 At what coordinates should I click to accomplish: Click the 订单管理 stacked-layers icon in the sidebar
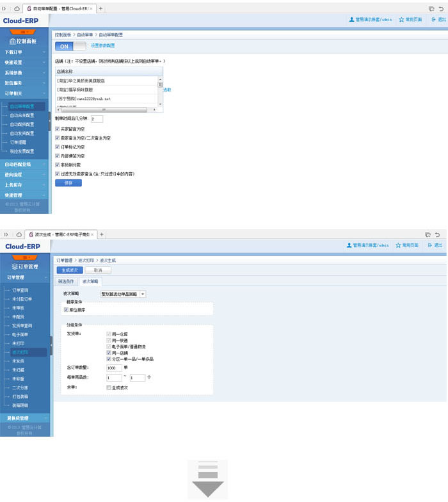(x=15, y=266)
